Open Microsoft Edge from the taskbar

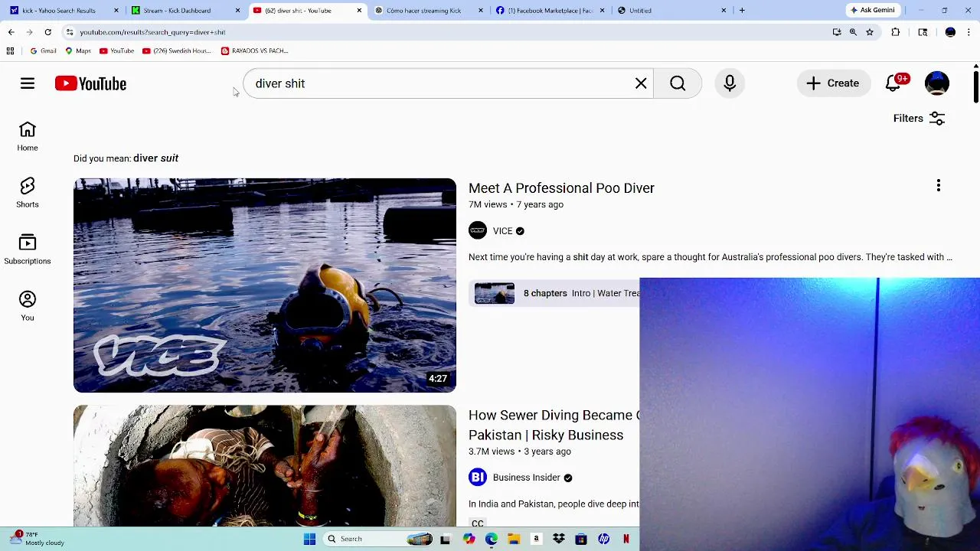pyautogui.click(x=492, y=539)
